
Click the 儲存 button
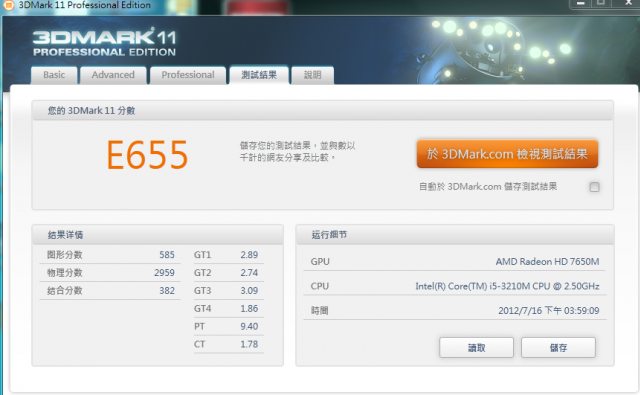(558, 348)
